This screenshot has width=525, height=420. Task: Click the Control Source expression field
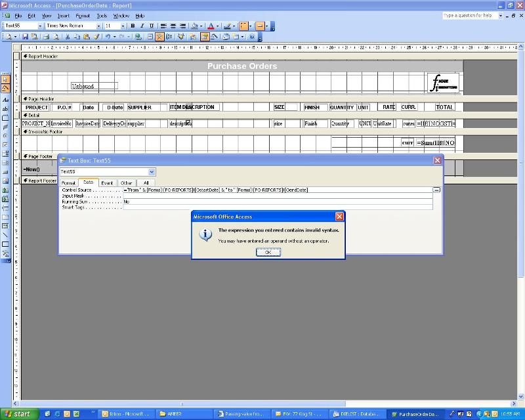click(278, 190)
